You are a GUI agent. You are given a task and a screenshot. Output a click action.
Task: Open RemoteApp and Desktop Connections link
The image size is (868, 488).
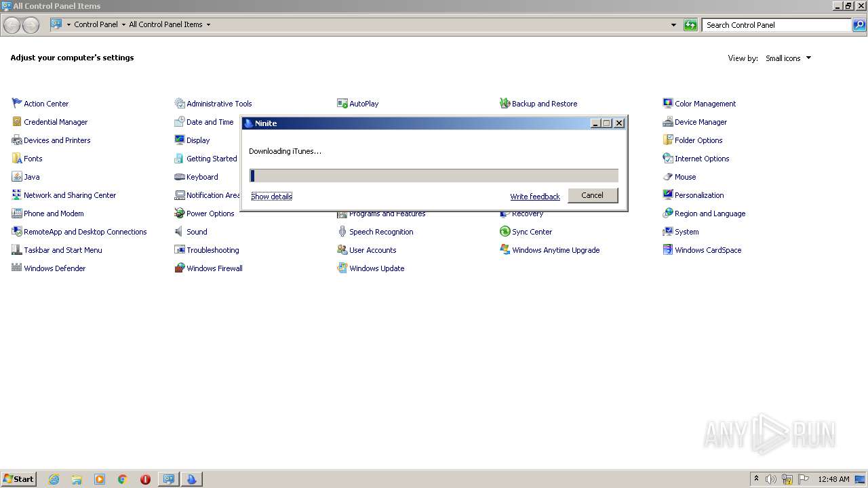85,232
